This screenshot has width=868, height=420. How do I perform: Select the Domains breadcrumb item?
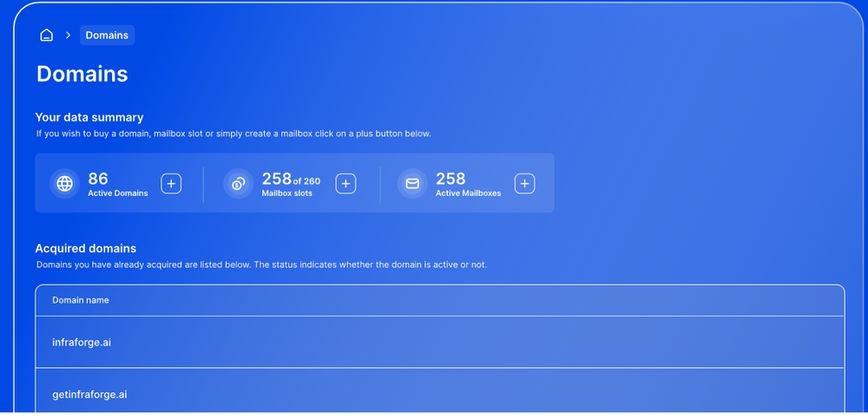[x=107, y=35]
